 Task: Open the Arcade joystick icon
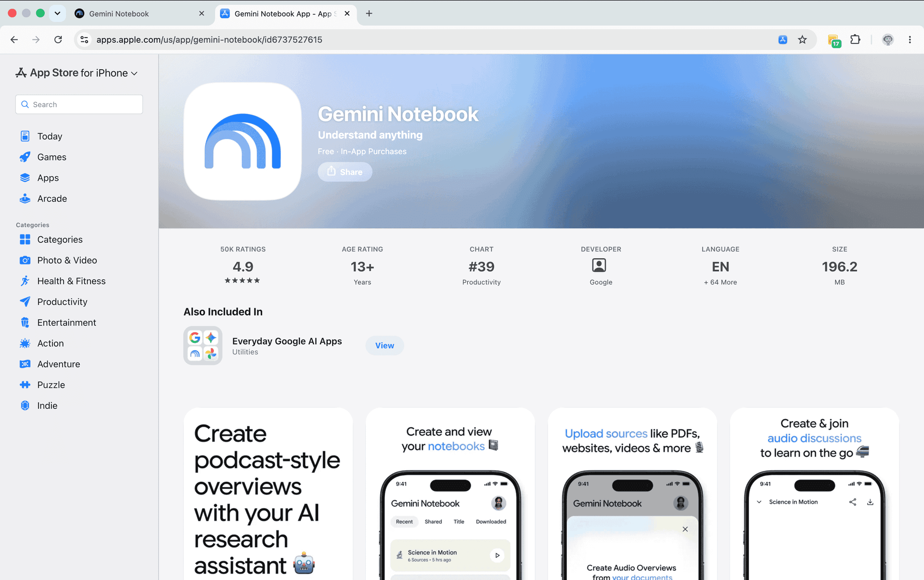tap(25, 198)
